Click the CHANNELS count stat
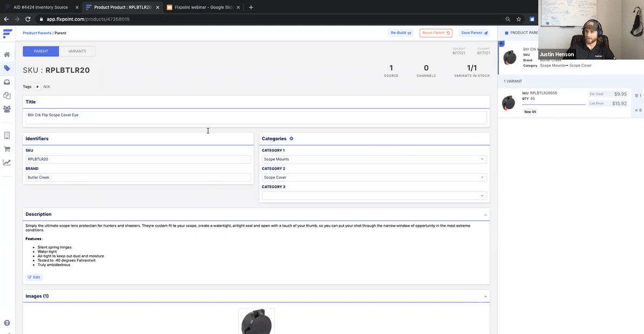The width and height of the screenshot is (644, 334). click(426, 71)
